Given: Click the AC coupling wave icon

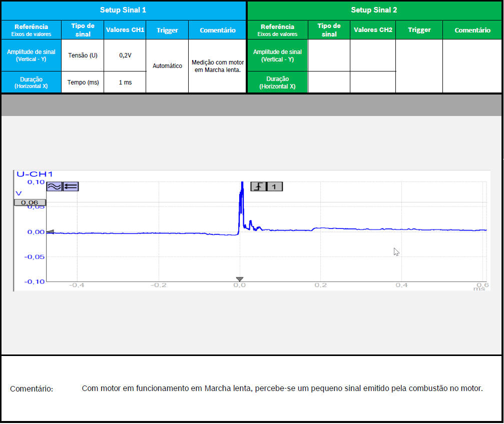Looking at the screenshot, I should (x=54, y=186).
